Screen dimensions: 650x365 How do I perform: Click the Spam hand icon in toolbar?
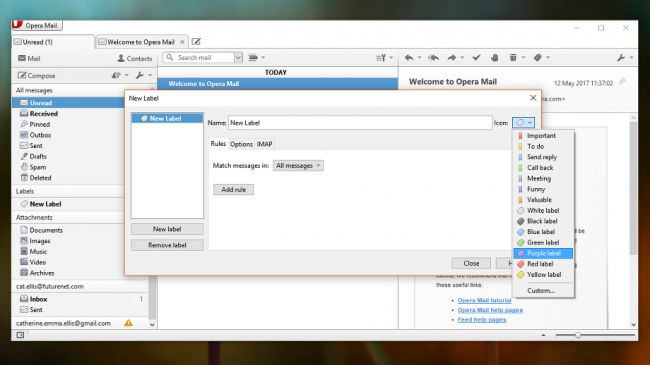click(x=495, y=58)
